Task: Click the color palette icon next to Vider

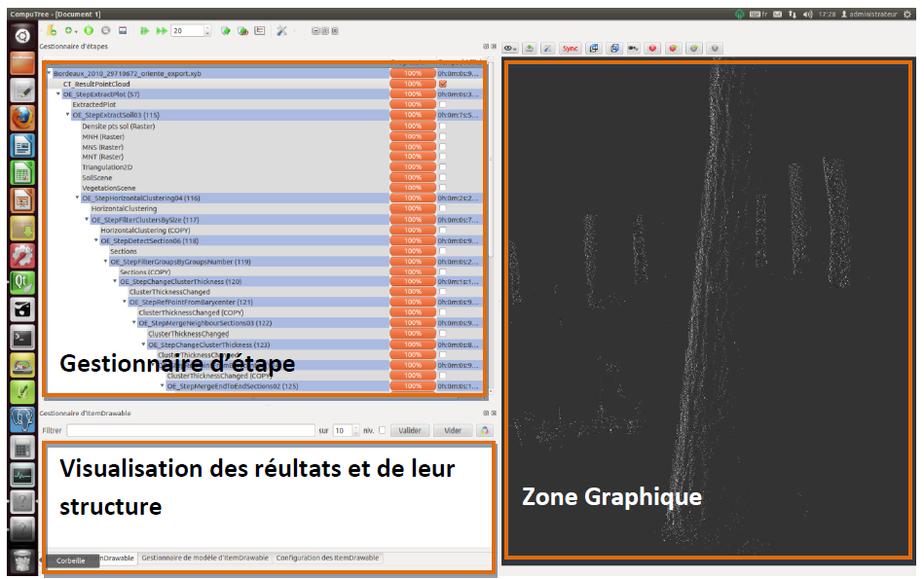Action: point(484,430)
